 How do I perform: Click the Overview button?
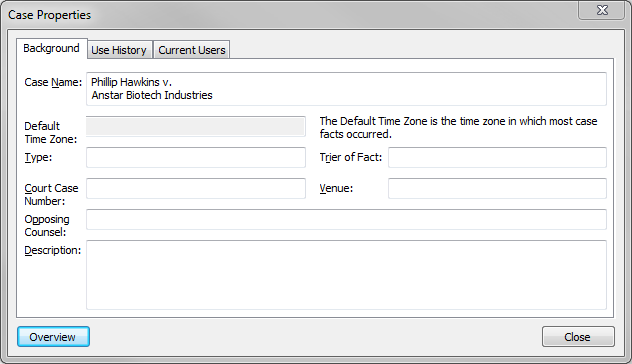click(x=53, y=337)
